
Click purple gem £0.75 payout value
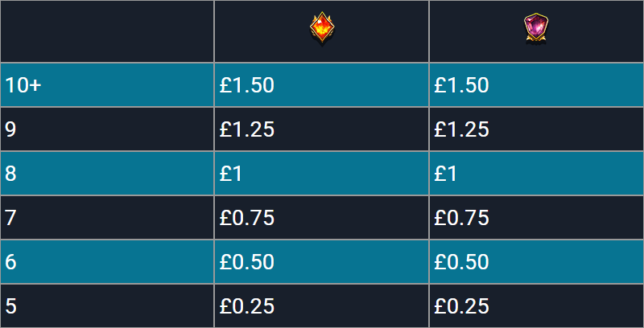(461, 218)
